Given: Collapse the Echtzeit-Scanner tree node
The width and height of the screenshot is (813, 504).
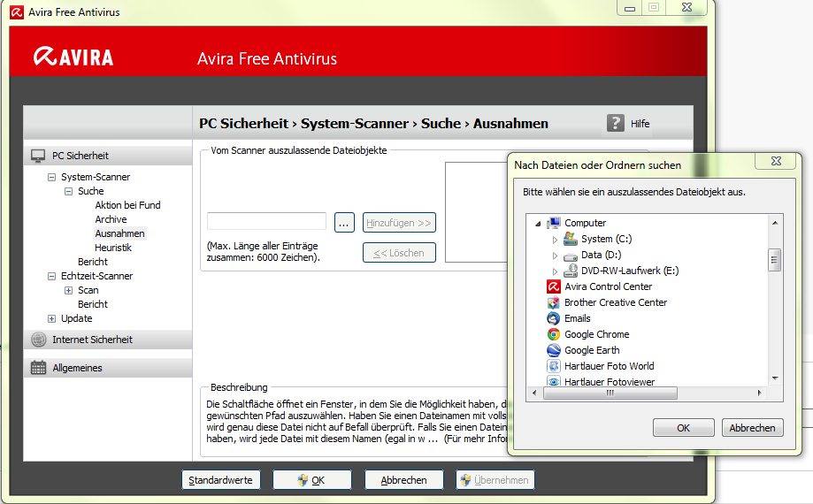Looking at the screenshot, I should point(51,276).
